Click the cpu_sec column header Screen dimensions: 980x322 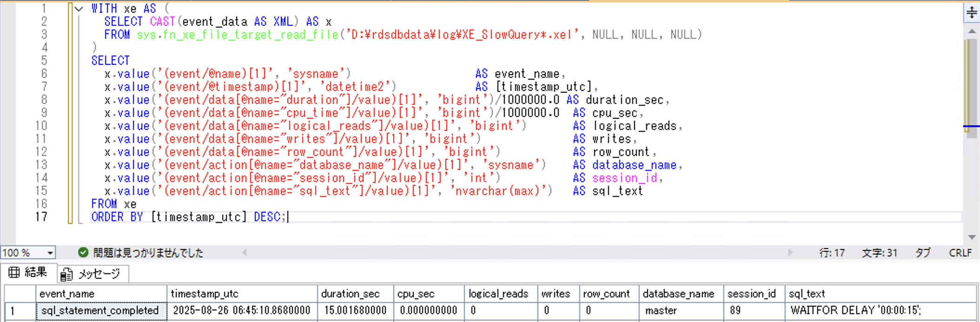429,294
